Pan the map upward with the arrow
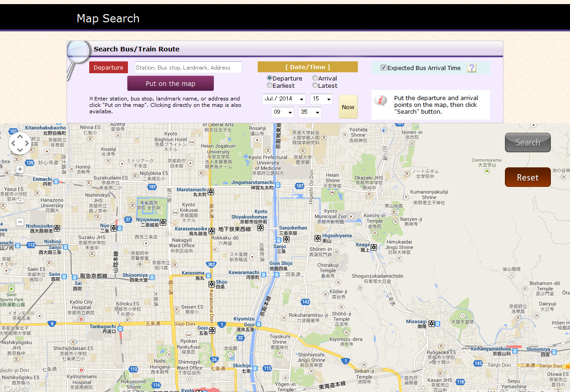Image resolution: width=570 pixels, height=392 pixels. (x=20, y=136)
